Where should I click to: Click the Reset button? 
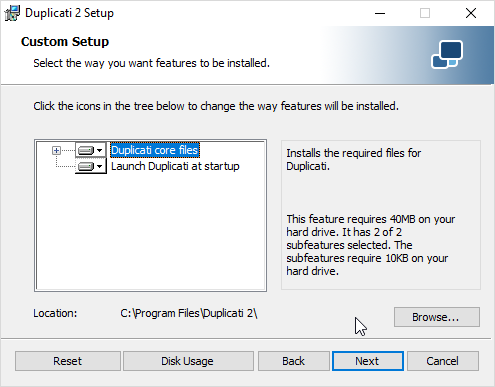(68, 361)
